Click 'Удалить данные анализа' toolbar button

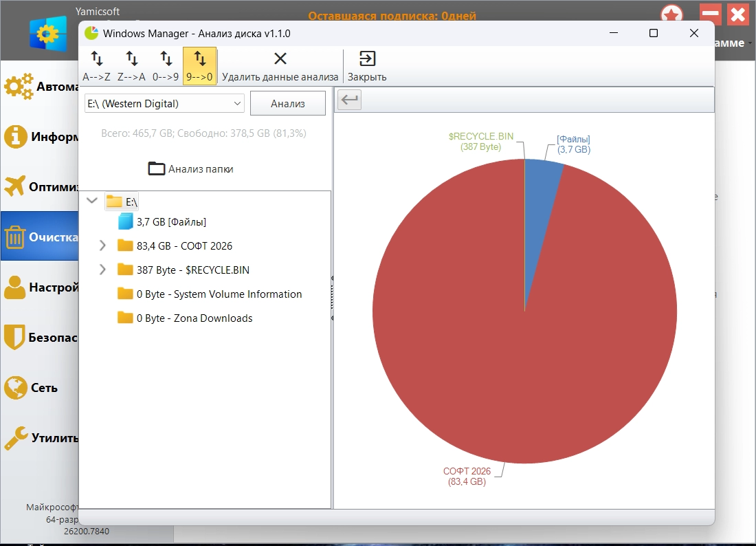click(x=280, y=66)
